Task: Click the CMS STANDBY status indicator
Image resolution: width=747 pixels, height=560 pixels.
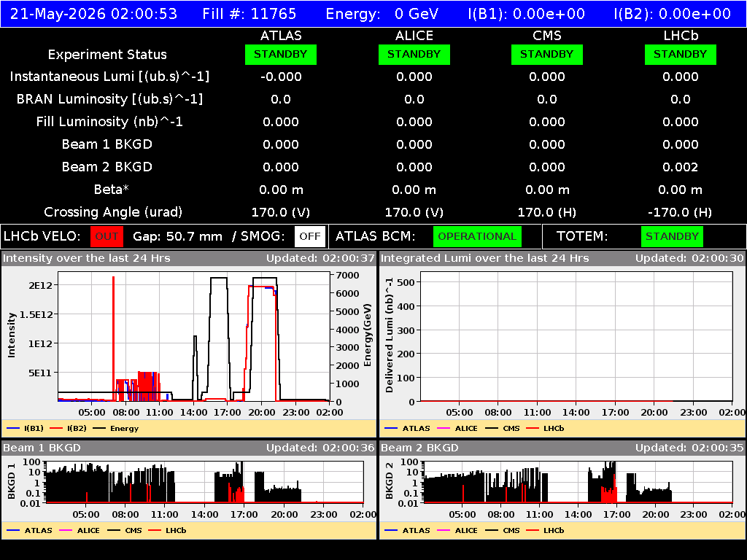Action: [x=547, y=54]
